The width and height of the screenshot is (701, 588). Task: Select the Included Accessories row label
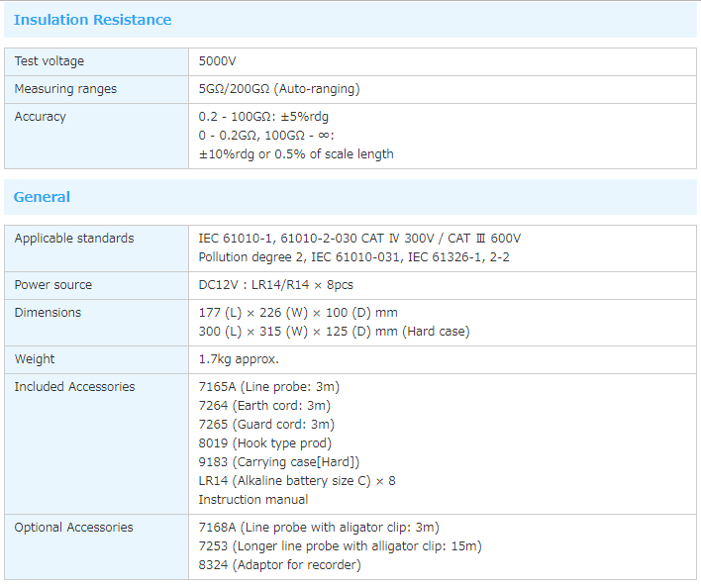click(x=74, y=387)
